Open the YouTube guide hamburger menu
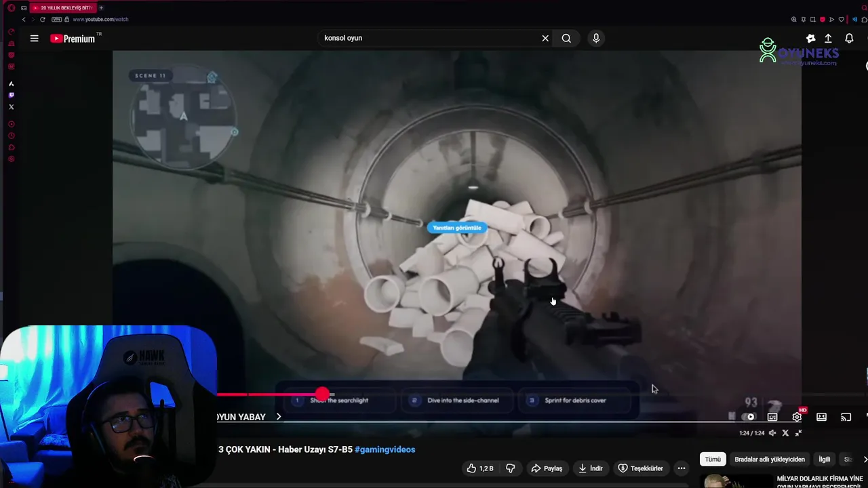 click(x=34, y=39)
